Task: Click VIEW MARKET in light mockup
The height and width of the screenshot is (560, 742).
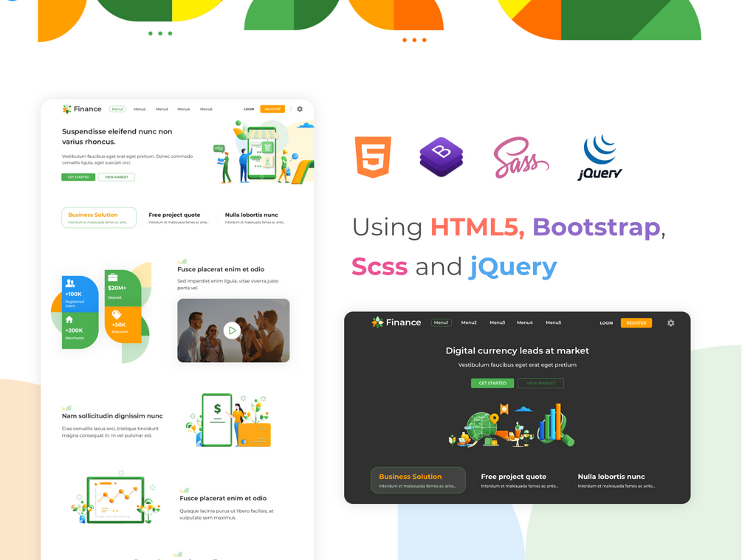Action: [117, 177]
